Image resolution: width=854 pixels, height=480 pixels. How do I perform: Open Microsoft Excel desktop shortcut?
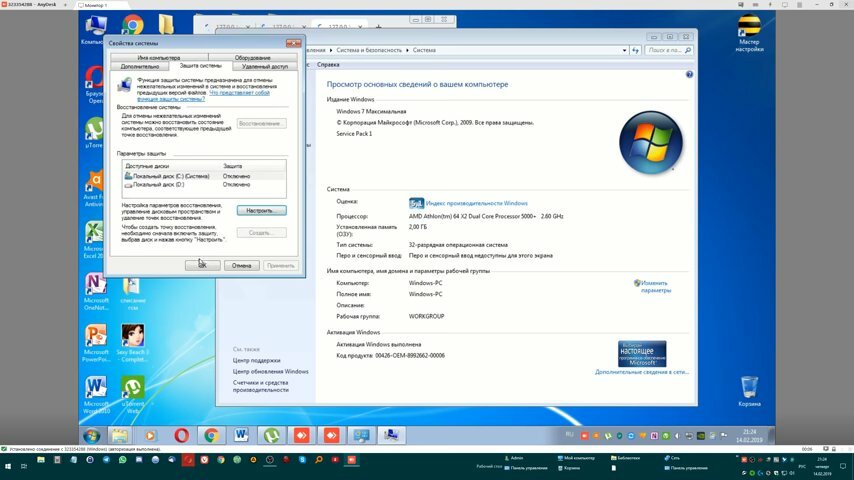[94, 240]
